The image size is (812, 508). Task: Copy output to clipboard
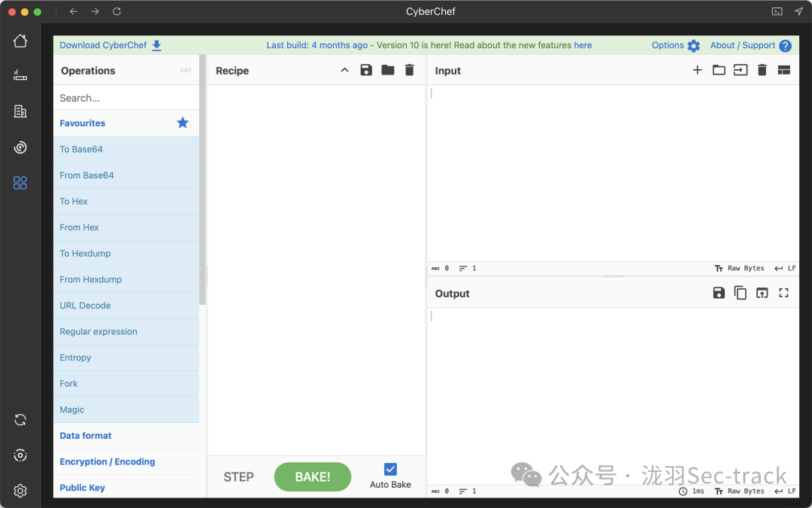coord(741,293)
